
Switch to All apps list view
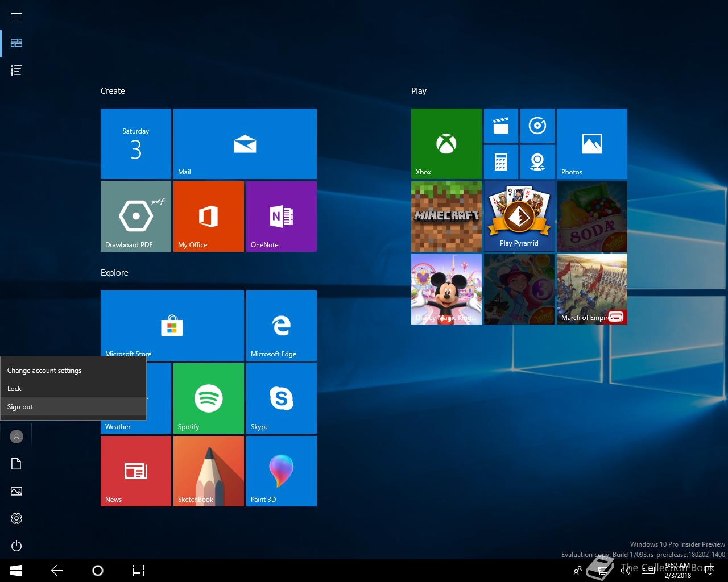(x=16, y=70)
